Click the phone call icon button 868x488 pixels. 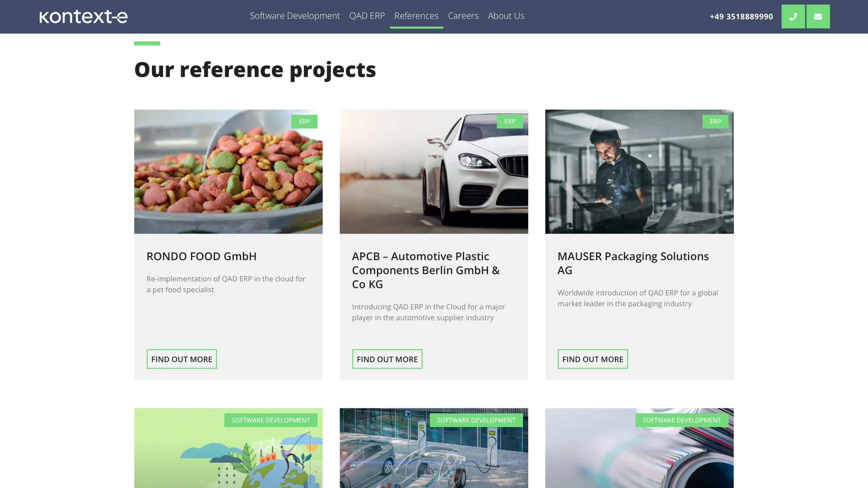coord(793,16)
